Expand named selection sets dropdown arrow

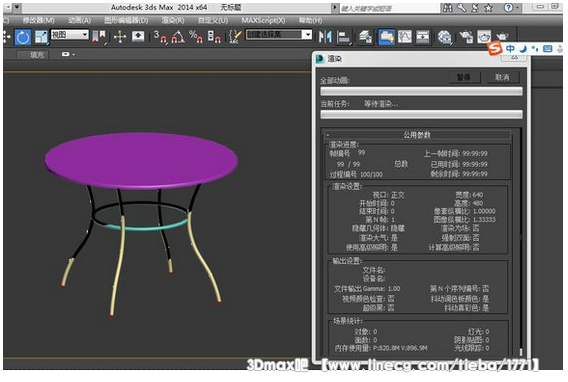click(307, 35)
